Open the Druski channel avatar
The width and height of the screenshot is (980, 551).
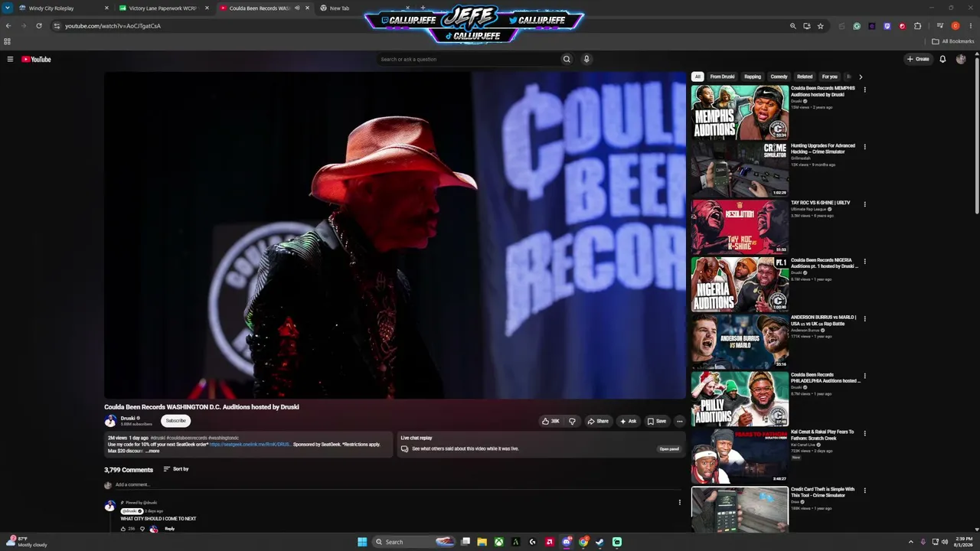coord(110,421)
